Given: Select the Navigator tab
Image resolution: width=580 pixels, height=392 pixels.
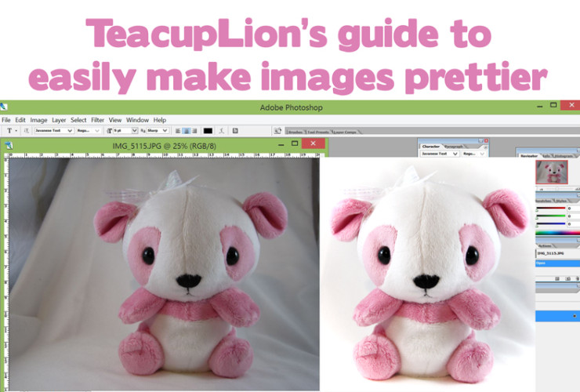Looking at the screenshot, I should [x=528, y=156].
